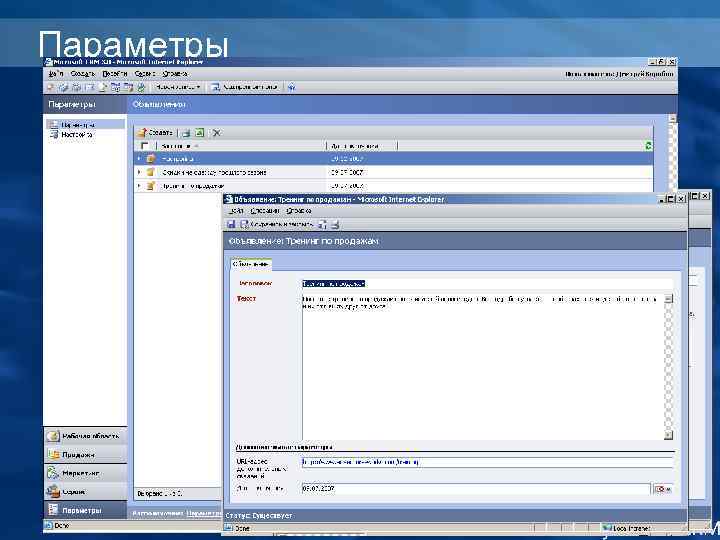The height and width of the screenshot is (540, 720).
Task: Click the date cell of 'прошлого сезона' row
Action: [347, 173]
